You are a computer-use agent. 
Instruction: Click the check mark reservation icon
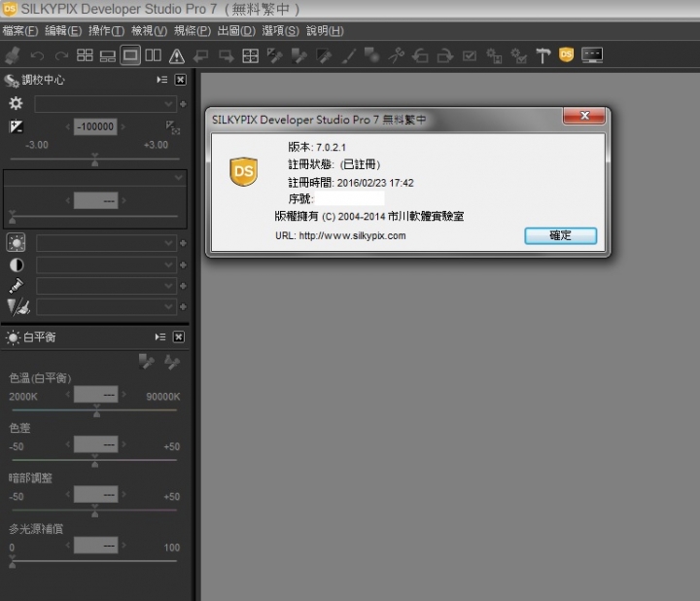[470, 55]
